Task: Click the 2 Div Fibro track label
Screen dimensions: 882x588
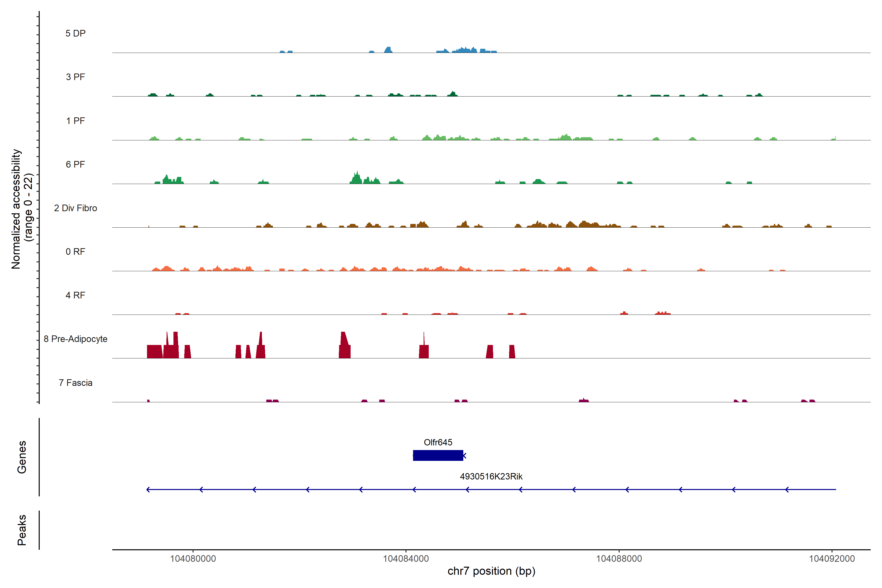Action: [x=75, y=208]
